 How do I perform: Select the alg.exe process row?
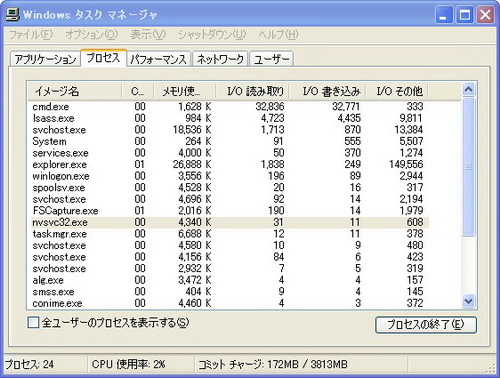[228, 280]
